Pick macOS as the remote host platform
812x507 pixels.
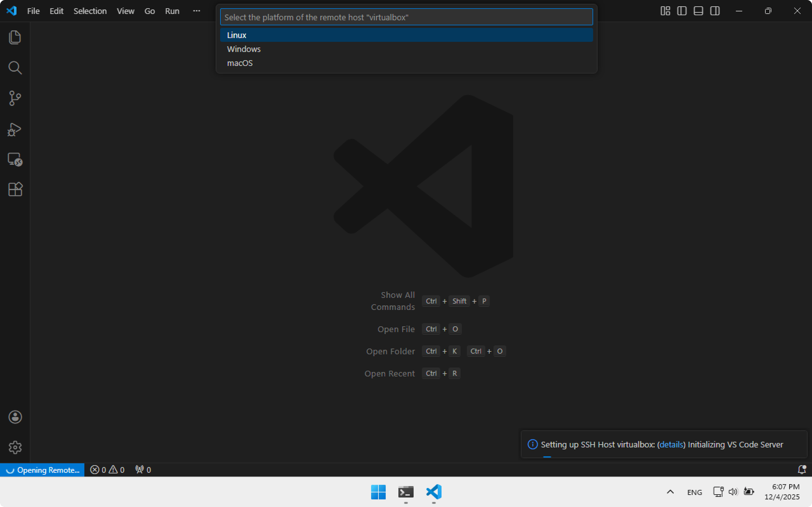click(240, 63)
